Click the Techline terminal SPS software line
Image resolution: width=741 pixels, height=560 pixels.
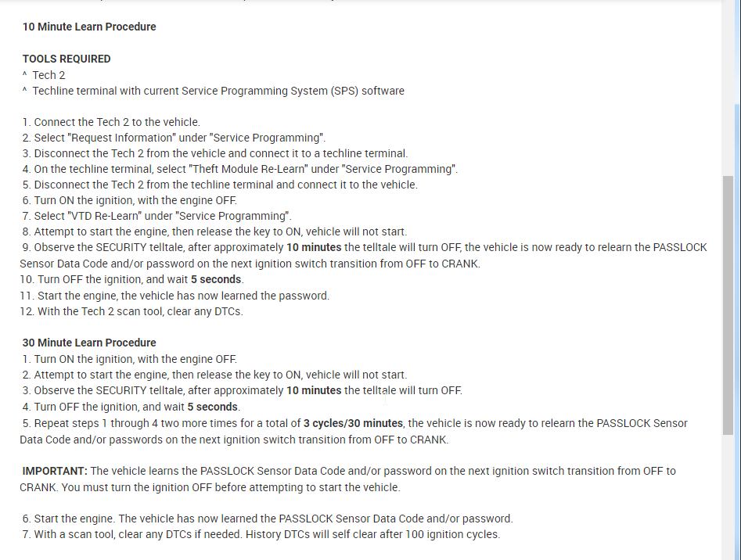pos(218,91)
